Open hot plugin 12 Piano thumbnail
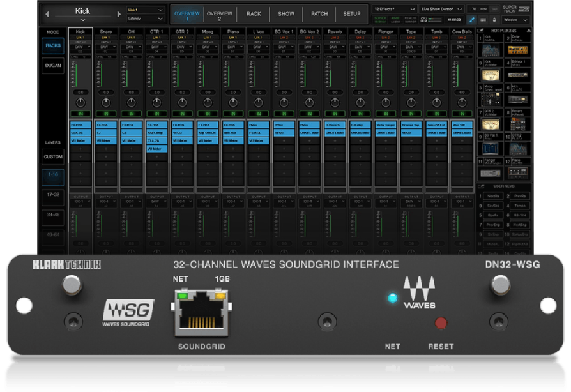The width and height of the screenshot is (571, 392). [x=518, y=173]
